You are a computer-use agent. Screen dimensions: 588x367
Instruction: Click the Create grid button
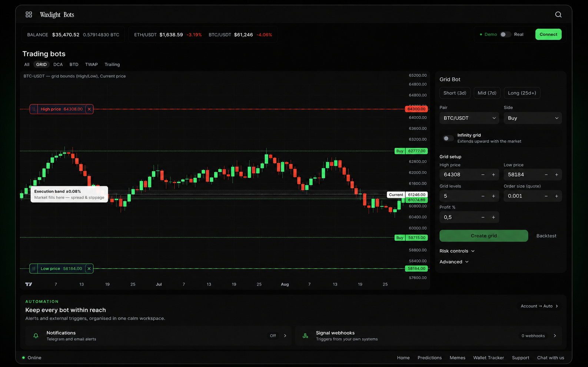tap(484, 236)
